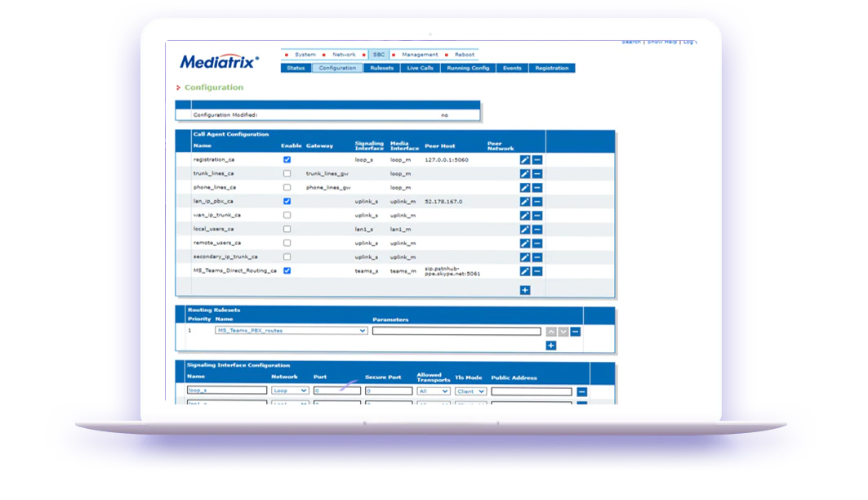Remove the MS_Teams_PBX_routes ruleset
The image size is (868, 500).
click(x=575, y=332)
